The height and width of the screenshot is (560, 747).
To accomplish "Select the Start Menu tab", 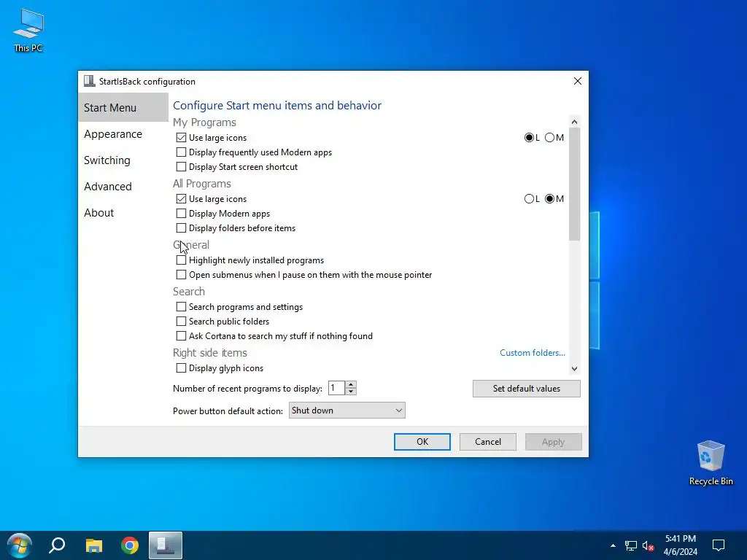I will pos(123,108).
